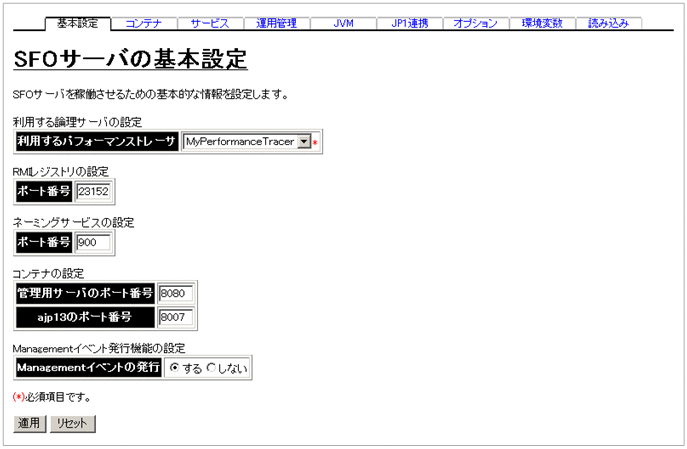Switch to the 基本設定 tab

[x=78, y=23]
